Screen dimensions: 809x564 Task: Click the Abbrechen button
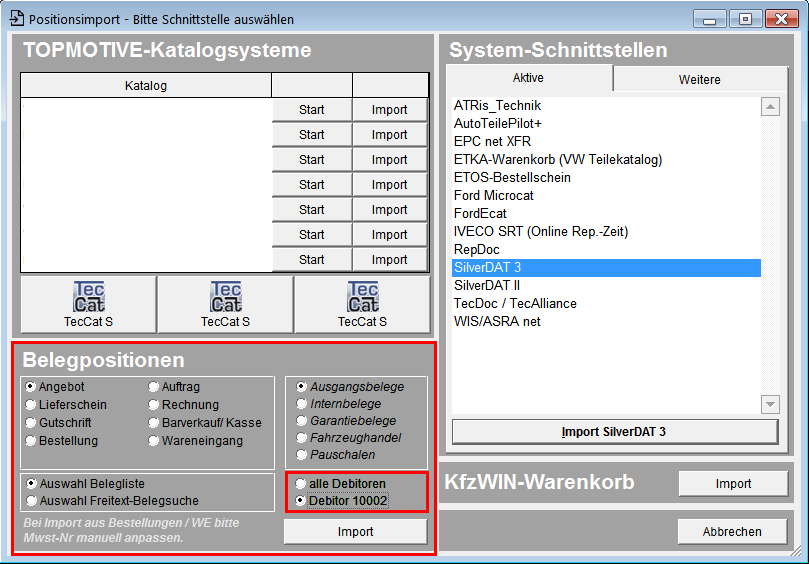point(732,531)
